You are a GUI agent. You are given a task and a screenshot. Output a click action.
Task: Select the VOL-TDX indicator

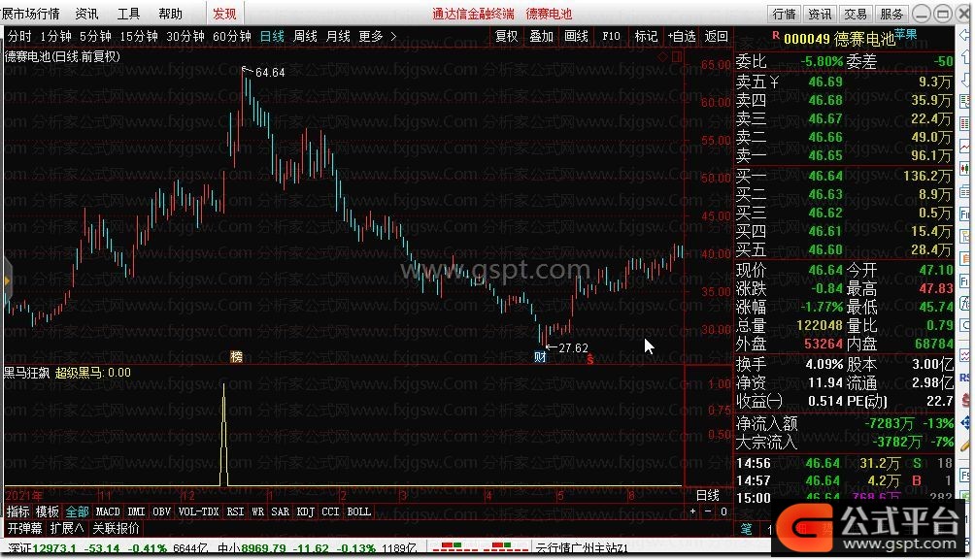click(199, 511)
